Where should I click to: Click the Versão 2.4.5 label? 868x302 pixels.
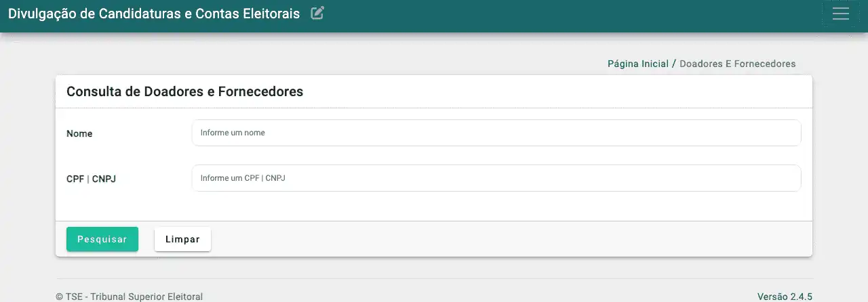(785, 297)
